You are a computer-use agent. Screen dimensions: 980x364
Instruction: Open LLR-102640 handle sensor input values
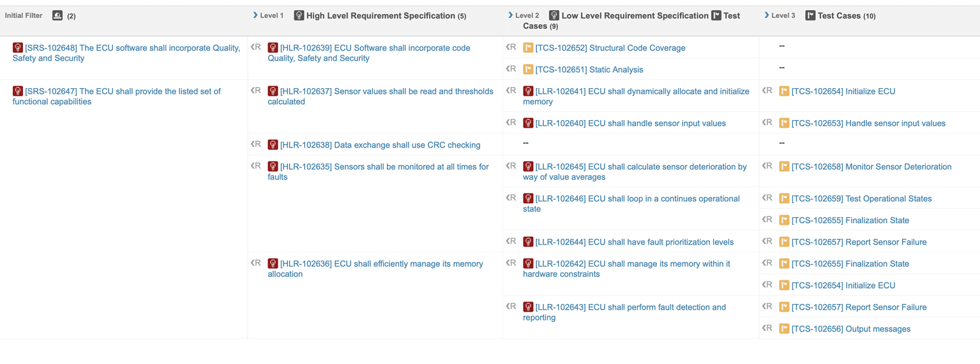[x=631, y=123]
